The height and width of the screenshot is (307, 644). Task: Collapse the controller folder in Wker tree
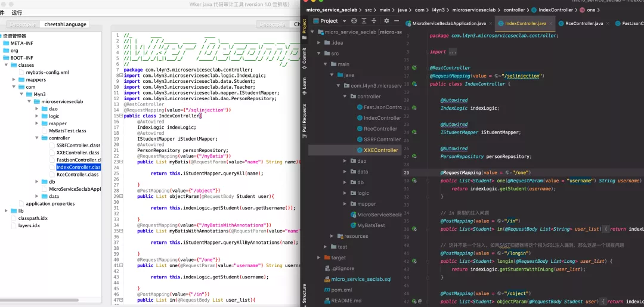click(x=36, y=138)
